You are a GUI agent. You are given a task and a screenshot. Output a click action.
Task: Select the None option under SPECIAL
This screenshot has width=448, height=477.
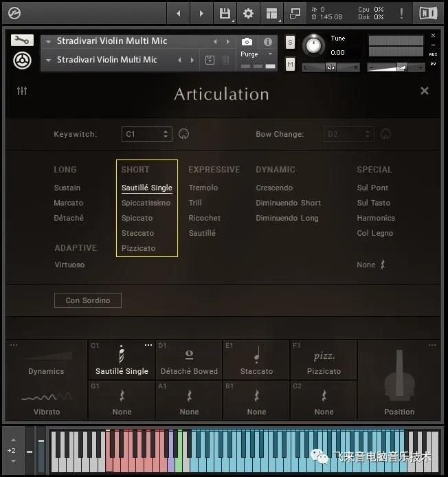tap(371, 265)
